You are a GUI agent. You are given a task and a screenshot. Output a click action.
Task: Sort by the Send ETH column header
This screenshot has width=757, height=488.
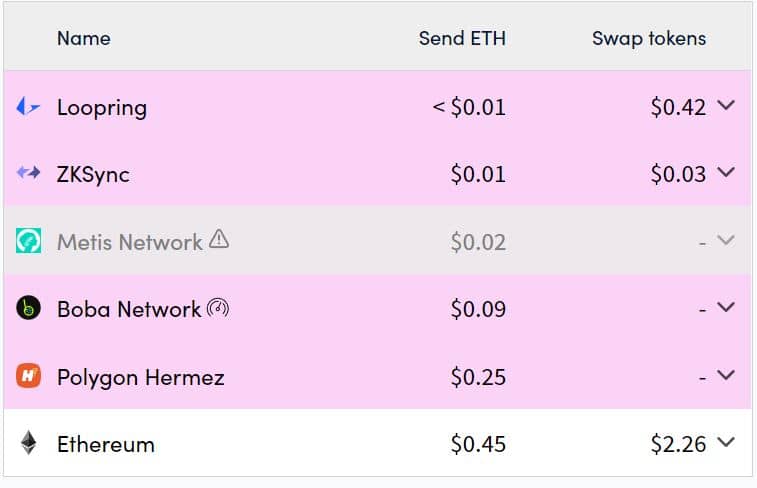point(462,38)
